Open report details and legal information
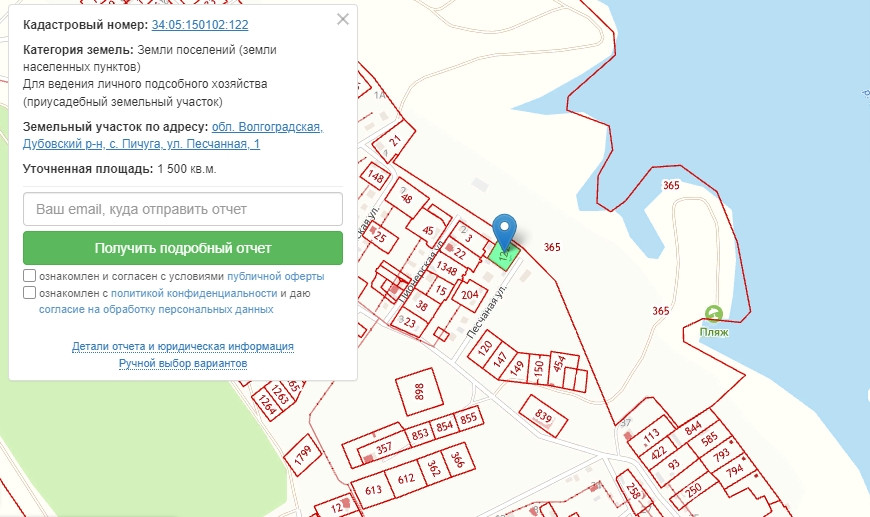The image size is (870, 517). (x=183, y=346)
